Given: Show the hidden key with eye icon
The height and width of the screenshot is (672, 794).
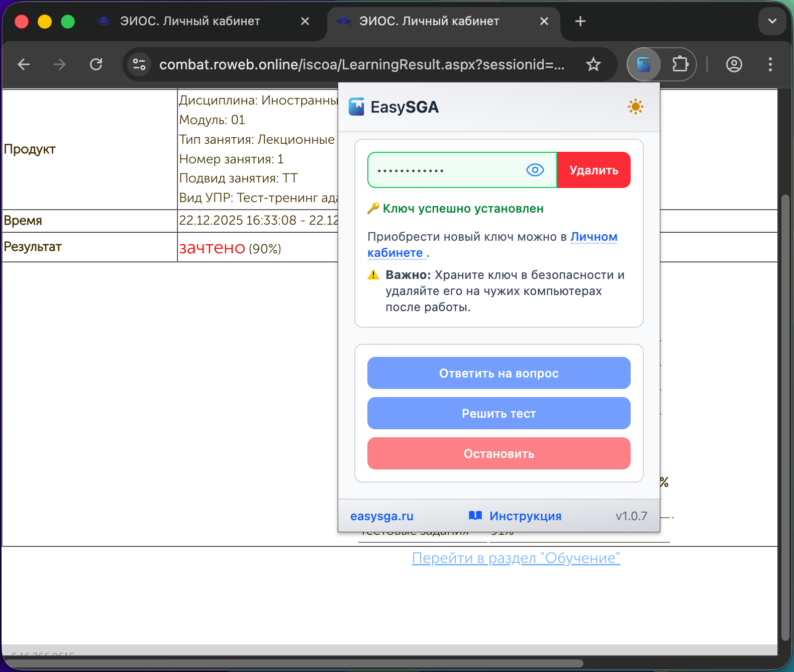Looking at the screenshot, I should click(535, 170).
